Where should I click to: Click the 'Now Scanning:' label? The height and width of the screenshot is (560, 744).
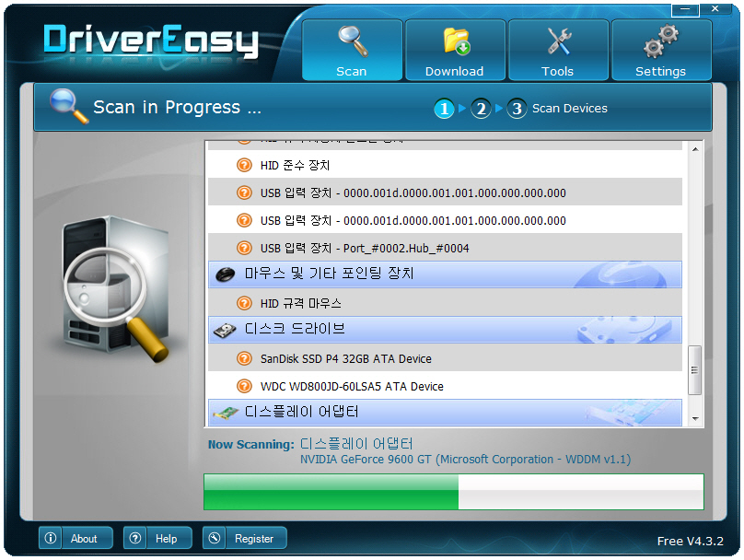pos(251,445)
